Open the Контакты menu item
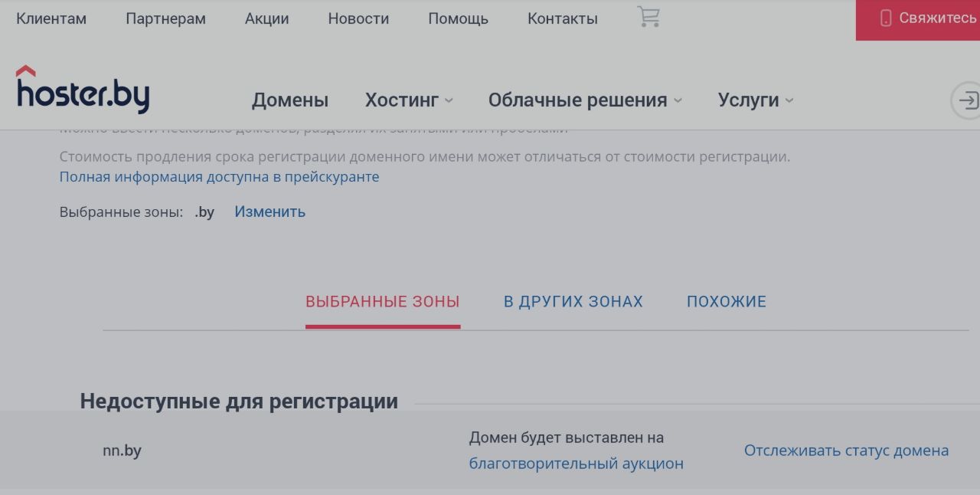980x495 pixels. (563, 18)
